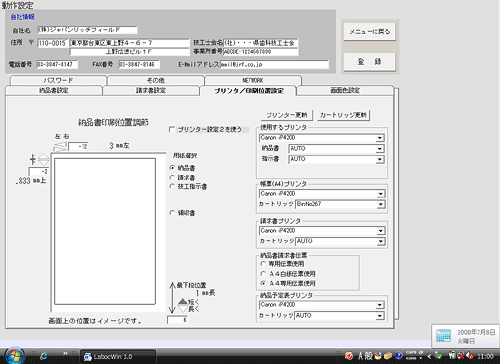Click the カートリッジ更新 button
Image resolution: width=500 pixels, height=364 pixels.
tap(343, 115)
